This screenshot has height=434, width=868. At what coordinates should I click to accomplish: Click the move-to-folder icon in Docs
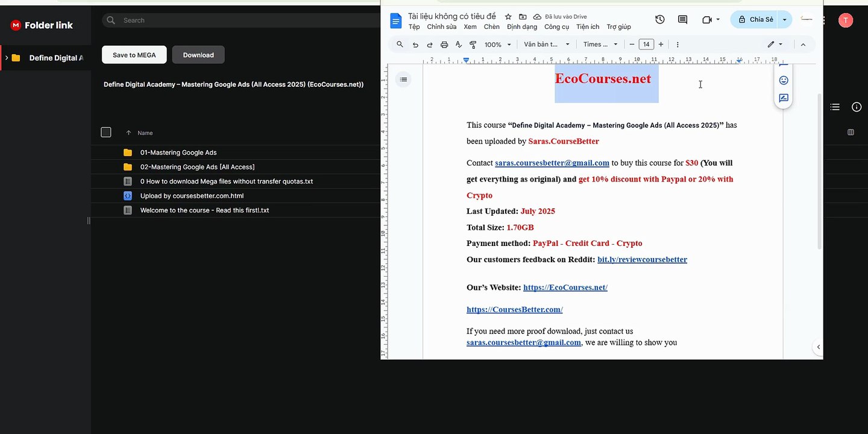(x=523, y=17)
